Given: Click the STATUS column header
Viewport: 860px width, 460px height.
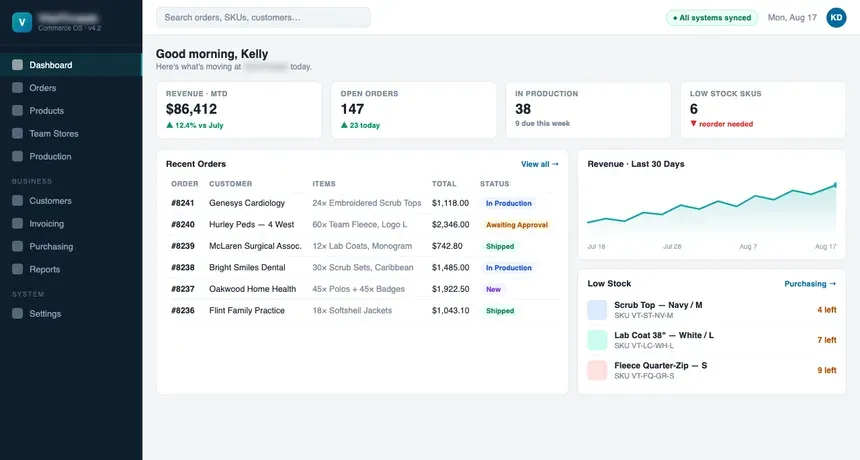Looking at the screenshot, I should pos(494,184).
